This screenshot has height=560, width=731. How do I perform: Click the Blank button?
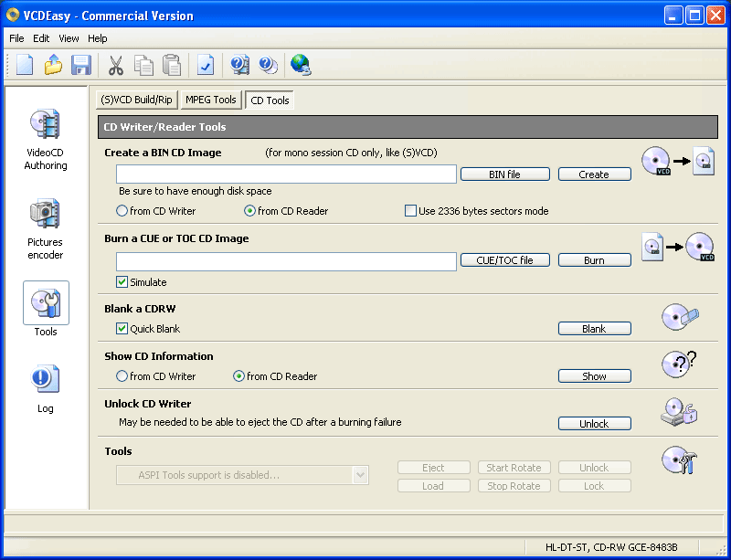[595, 329]
